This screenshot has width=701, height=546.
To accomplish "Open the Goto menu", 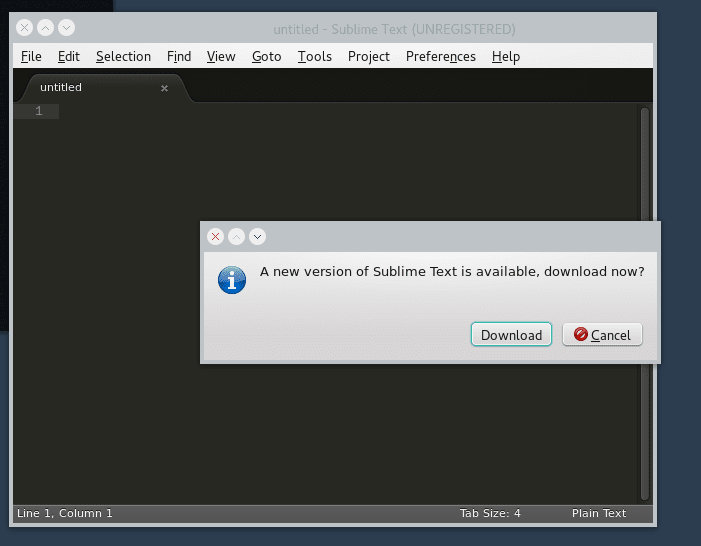I will (x=266, y=56).
